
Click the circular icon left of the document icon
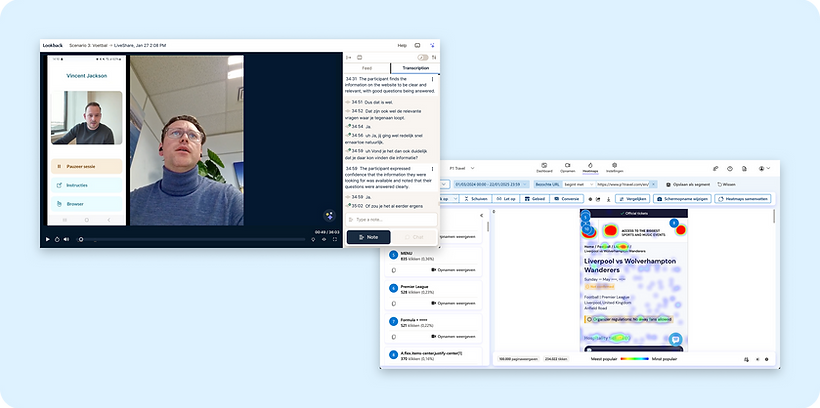730,168
